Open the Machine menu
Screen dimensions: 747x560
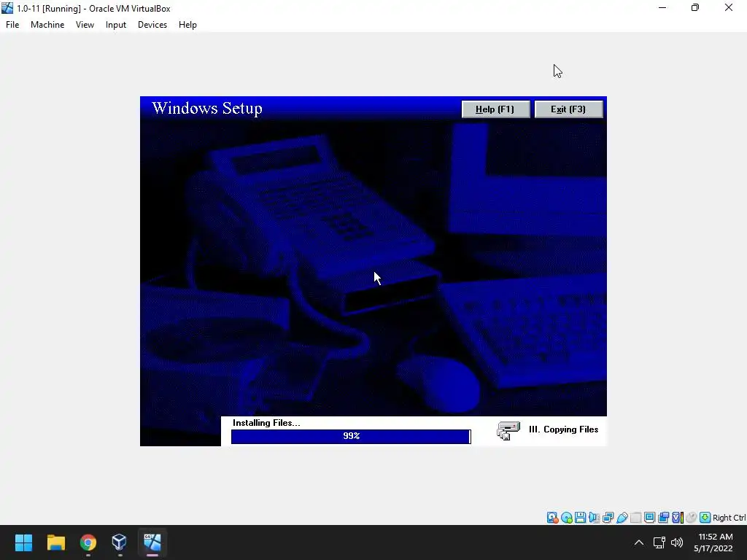47,25
